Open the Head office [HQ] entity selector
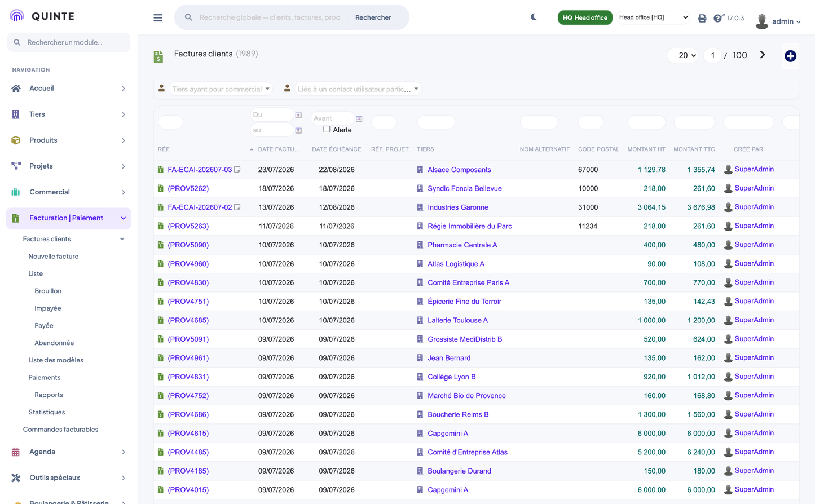 coord(653,17)
